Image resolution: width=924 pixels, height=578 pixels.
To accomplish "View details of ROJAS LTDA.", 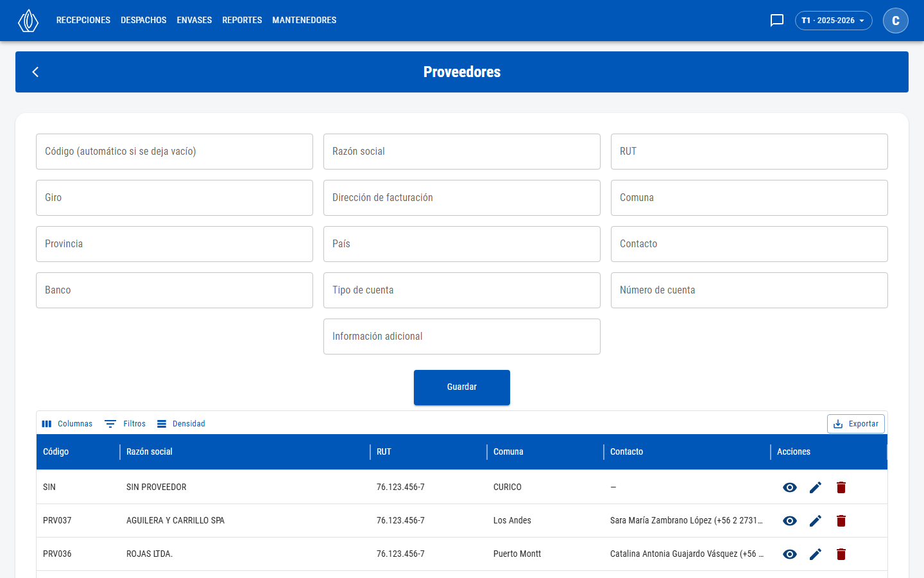I will tap(790, 554).
